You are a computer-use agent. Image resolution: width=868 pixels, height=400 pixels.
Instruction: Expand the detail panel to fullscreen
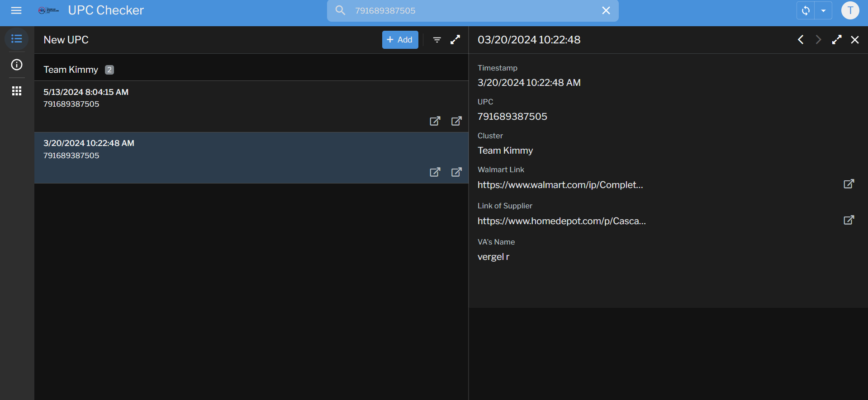coord(837,40)
